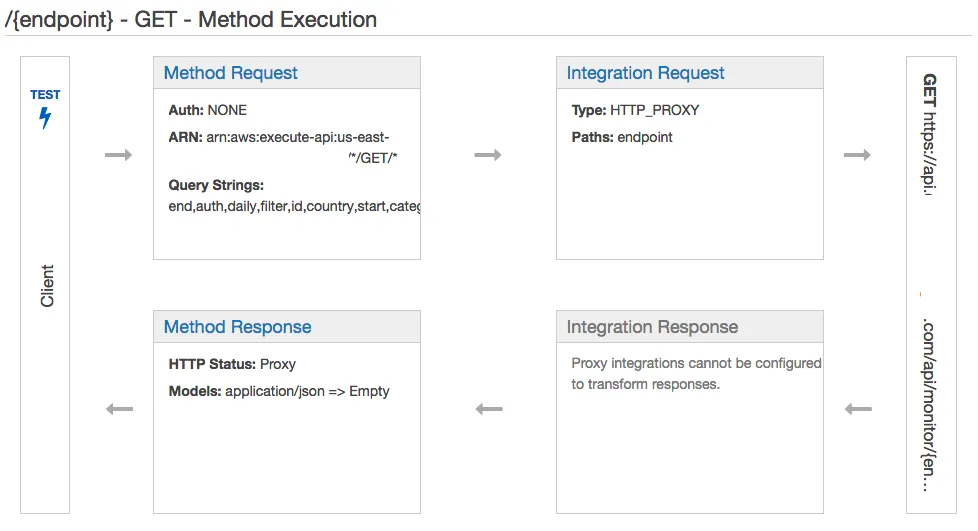978x531 pixels.
Task: Open the Method Request settings link
Action: point(230,73)
